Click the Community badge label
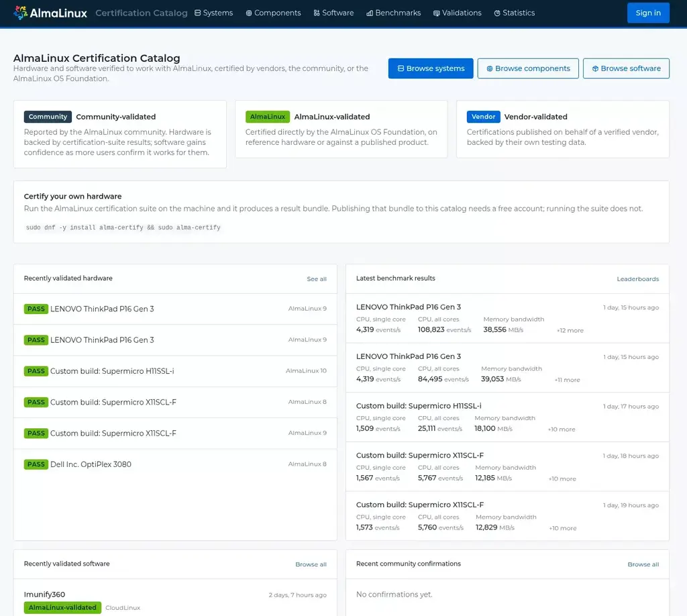This screenshot has height=616, width=687. [x=48, y=117]
